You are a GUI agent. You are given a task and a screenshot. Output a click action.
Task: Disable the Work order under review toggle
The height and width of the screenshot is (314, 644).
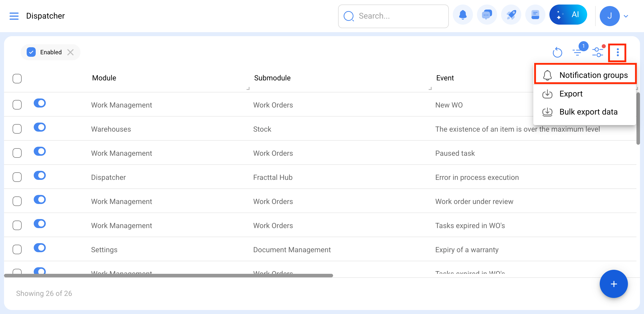click(x=40, y=199)
